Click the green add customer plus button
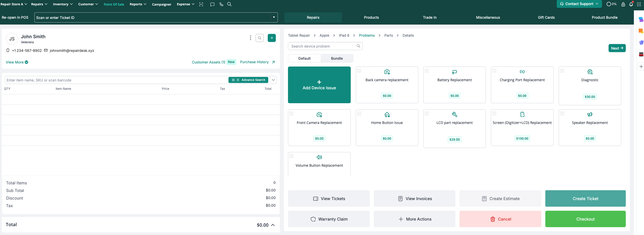Screen dimensions: 644x235 (272, 38)
